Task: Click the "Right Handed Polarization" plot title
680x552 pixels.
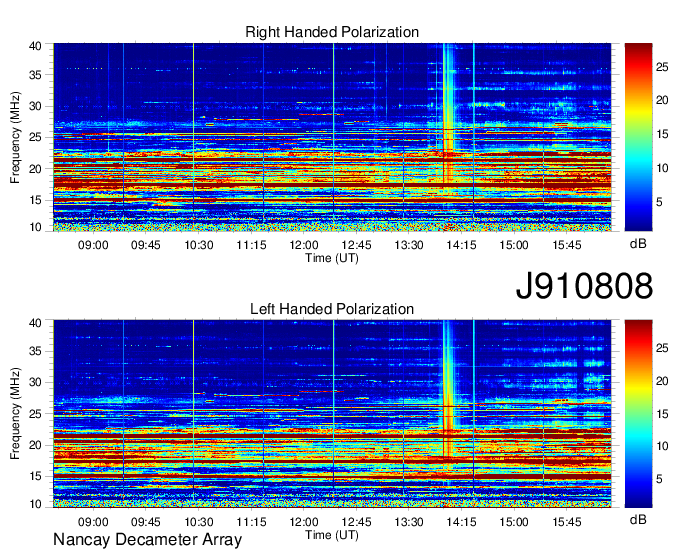Action: point(332,32)
